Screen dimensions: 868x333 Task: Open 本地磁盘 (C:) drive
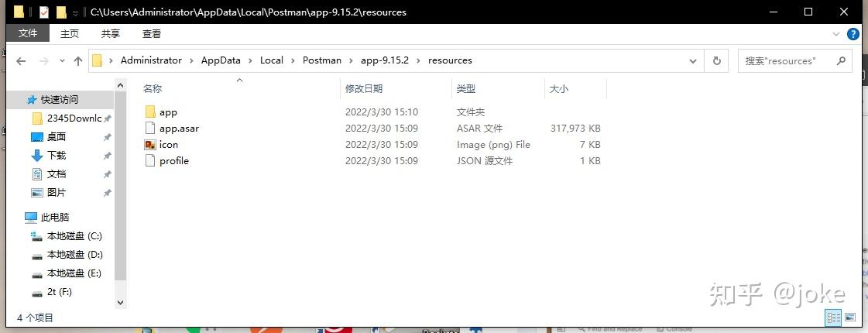click(x=74, y=236)
